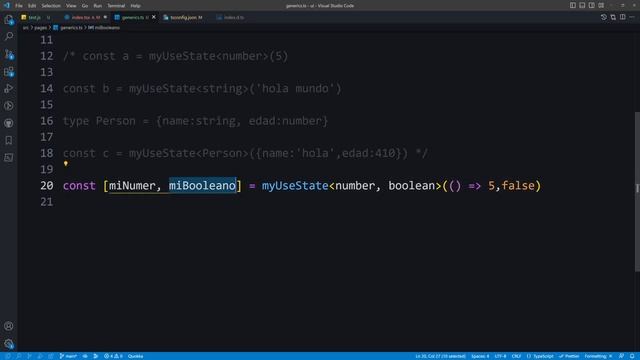
Task: Click the feedback icon in status bar
Action: point(621,356)
